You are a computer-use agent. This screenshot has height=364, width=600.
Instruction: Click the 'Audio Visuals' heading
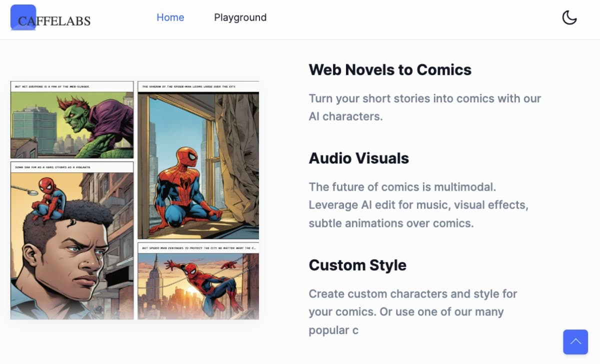tap(359, 158)
